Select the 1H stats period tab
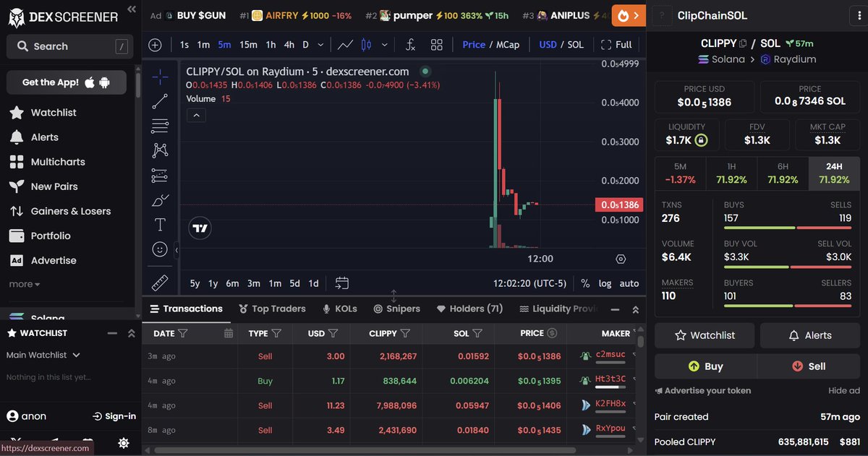 (731, 173)
